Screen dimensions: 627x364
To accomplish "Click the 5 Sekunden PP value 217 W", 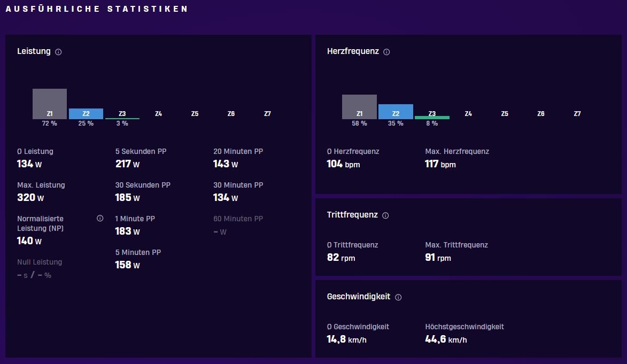I will (x=128, y=164).
